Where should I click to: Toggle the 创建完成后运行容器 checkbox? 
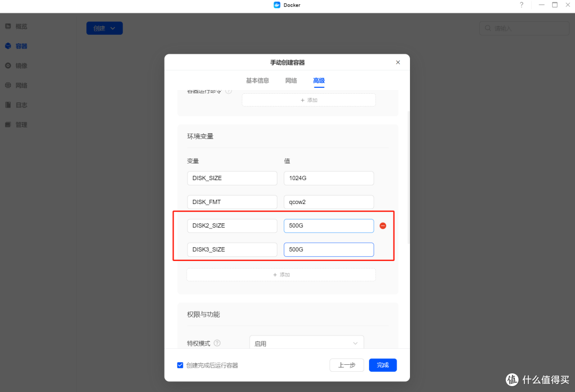[180, 365]
